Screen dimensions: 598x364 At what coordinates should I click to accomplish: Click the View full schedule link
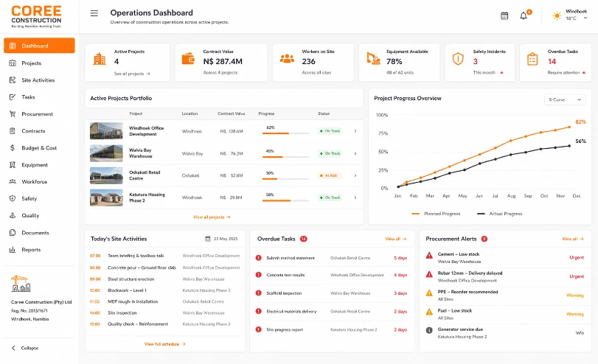click(x=164, y=344)
